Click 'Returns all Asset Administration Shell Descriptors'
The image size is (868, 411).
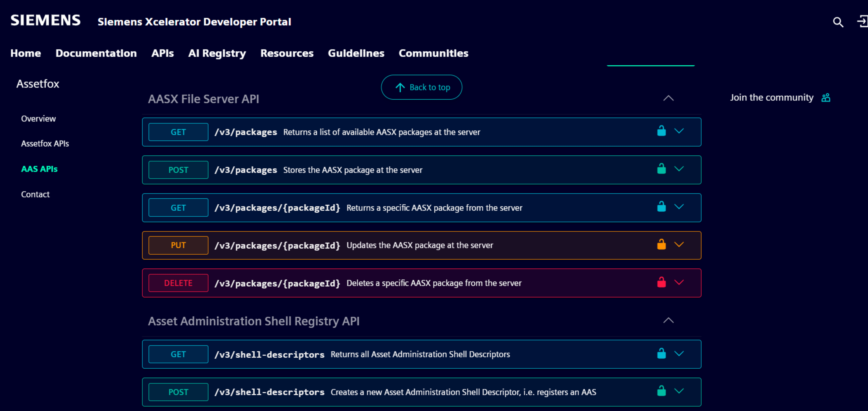click(x=420, y=354)
